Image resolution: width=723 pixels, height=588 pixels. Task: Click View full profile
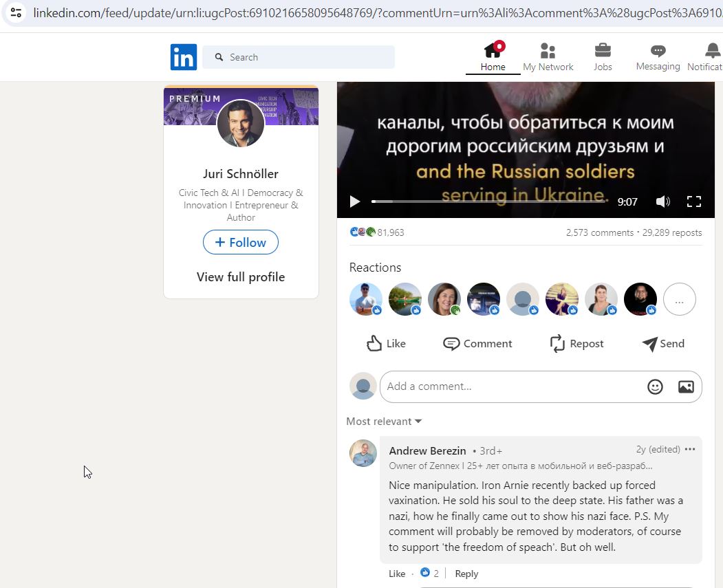[241, 277]
